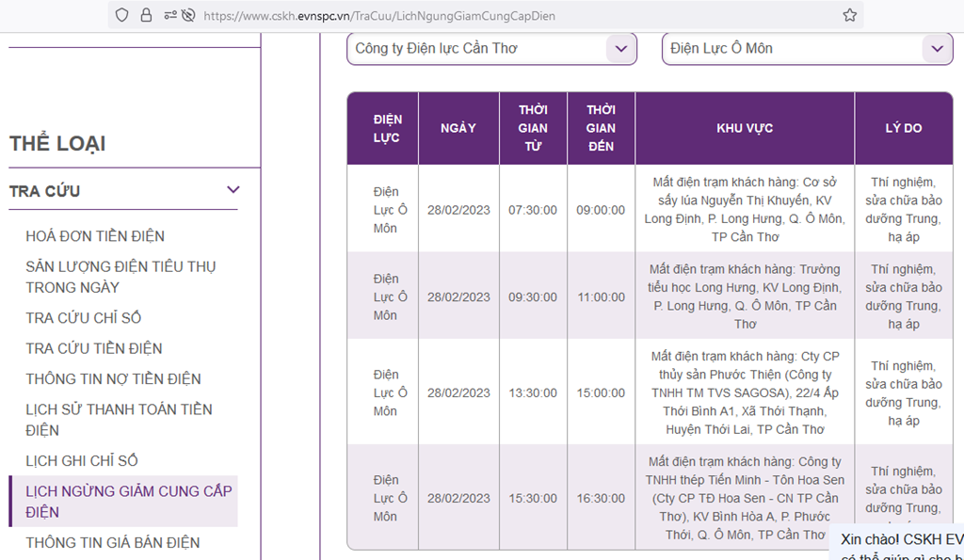
Task: Click the shield tracking protection icon
Action: tap(121, 15)
